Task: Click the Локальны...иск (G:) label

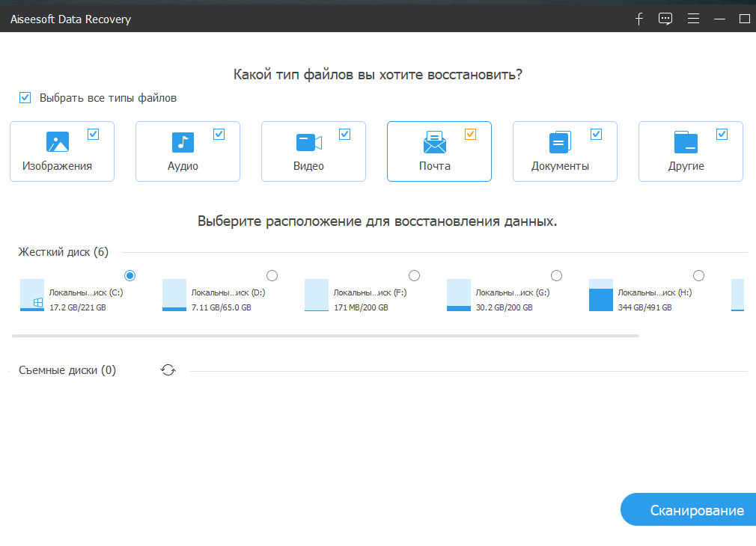Action: click(513, 292)
